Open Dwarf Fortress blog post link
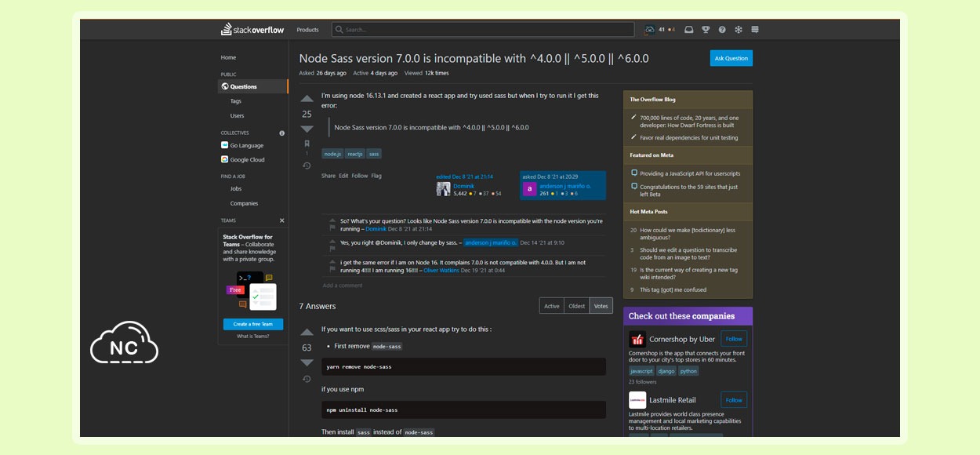 pos(689,122)
